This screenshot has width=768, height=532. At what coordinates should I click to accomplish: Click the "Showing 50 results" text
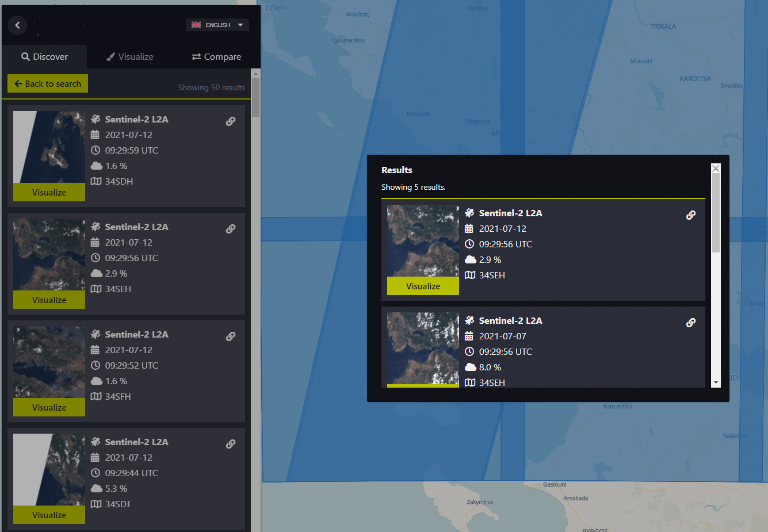[211, 87]
